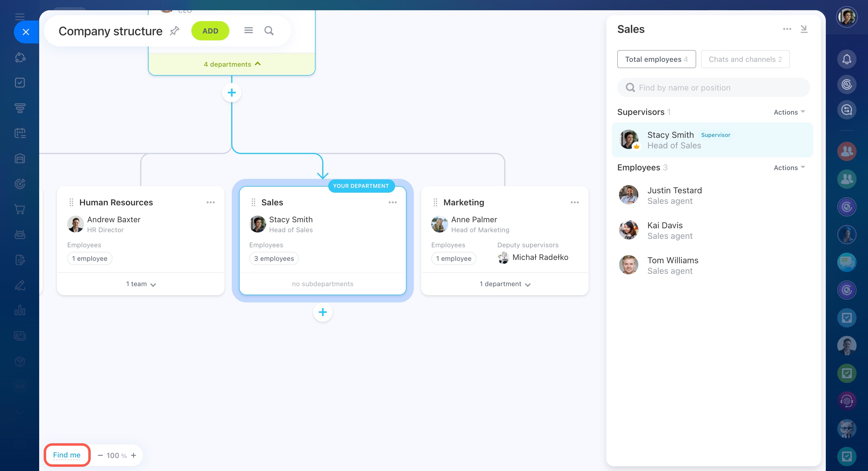Open the three-dot menu on Marketing card
This screenshot has height=471, width=868.
tap(574, 202)
